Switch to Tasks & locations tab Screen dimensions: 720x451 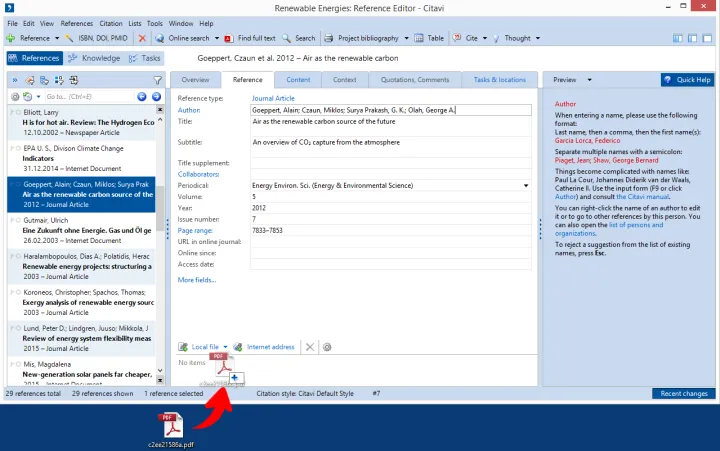[500, 80]
